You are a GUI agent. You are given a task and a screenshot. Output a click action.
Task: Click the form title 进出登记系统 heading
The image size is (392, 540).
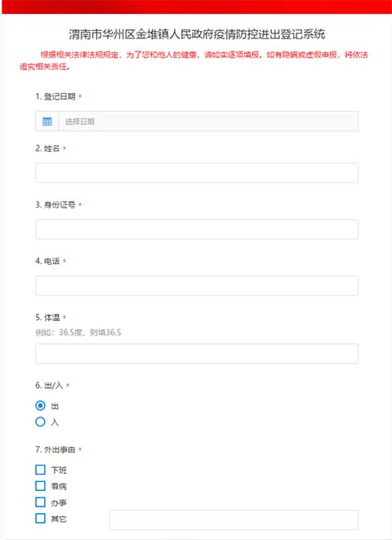click(x=197, y=34)
